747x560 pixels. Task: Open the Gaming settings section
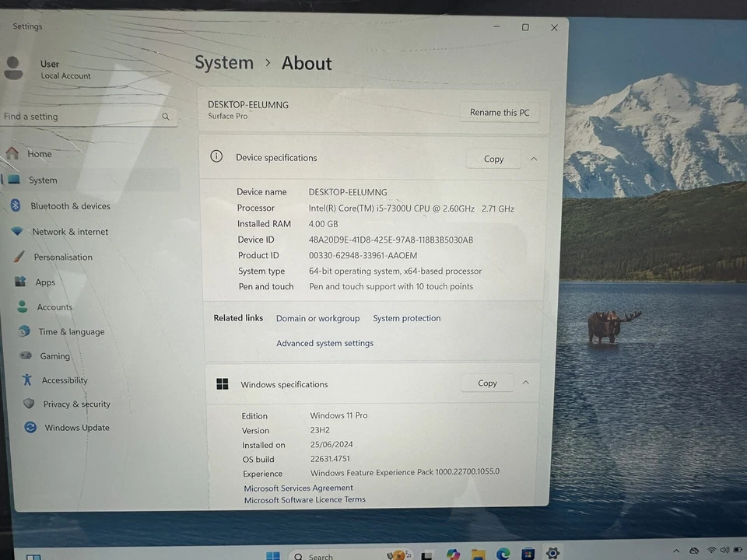[x=54, y=355]
